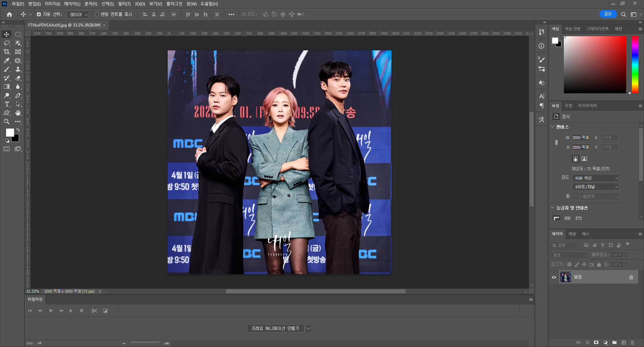Open the RGB 색상 mode dropdown
Viewport: 644px width, 347px height.
(x=596, y=178)
